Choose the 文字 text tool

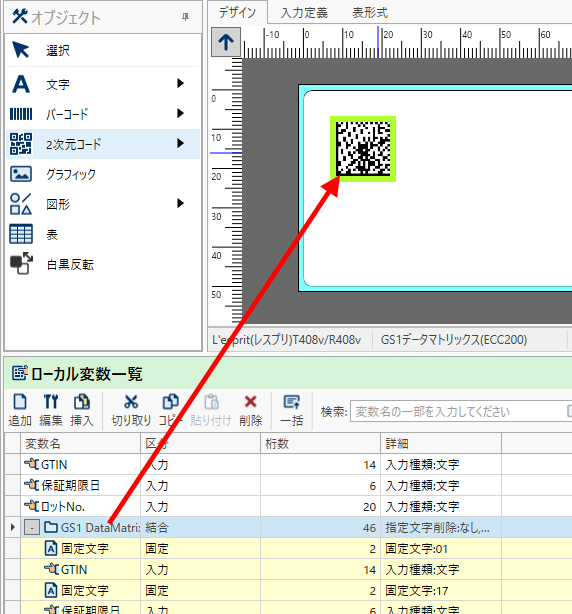[103, 84]
